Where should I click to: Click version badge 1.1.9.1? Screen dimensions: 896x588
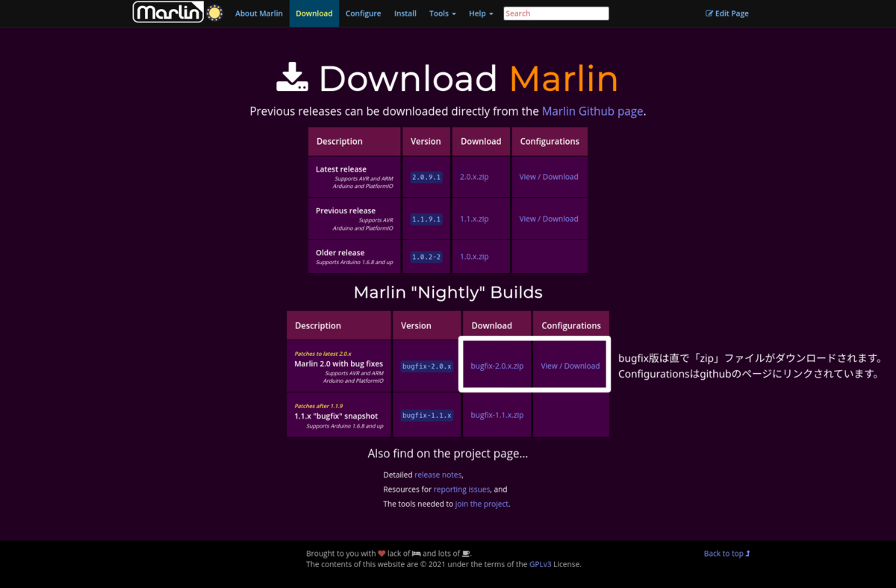tap(426, 219)
